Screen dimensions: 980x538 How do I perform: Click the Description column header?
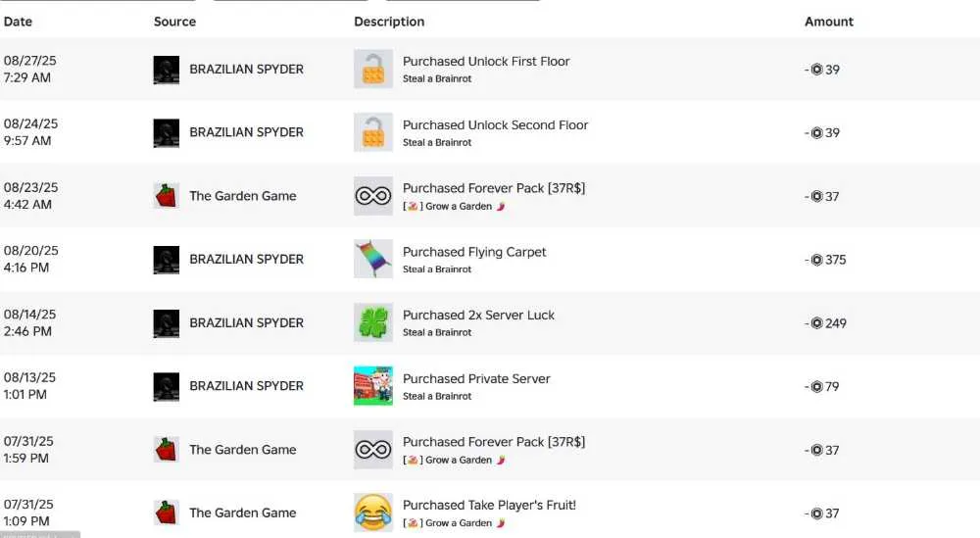[x=389, y=22]
